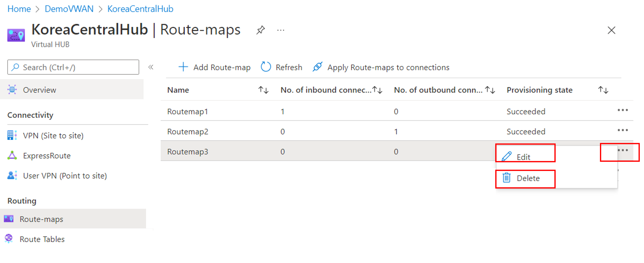Click the Route-maps sidebar icon
Viewport: 644px width, 263px height.
(x=9, y=219)
